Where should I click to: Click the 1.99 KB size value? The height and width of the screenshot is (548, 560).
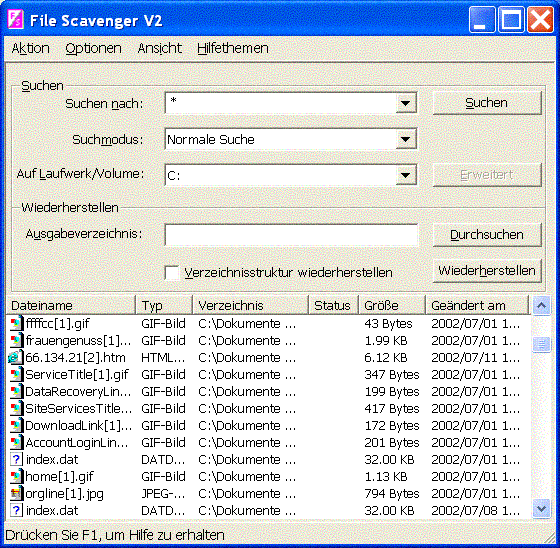(x=386, y=341)
